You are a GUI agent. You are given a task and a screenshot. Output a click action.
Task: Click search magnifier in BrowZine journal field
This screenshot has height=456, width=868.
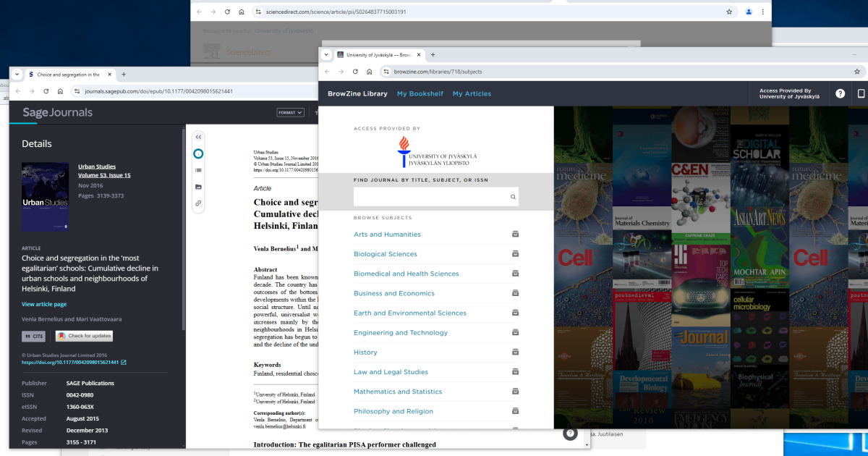tap(513, 197)
